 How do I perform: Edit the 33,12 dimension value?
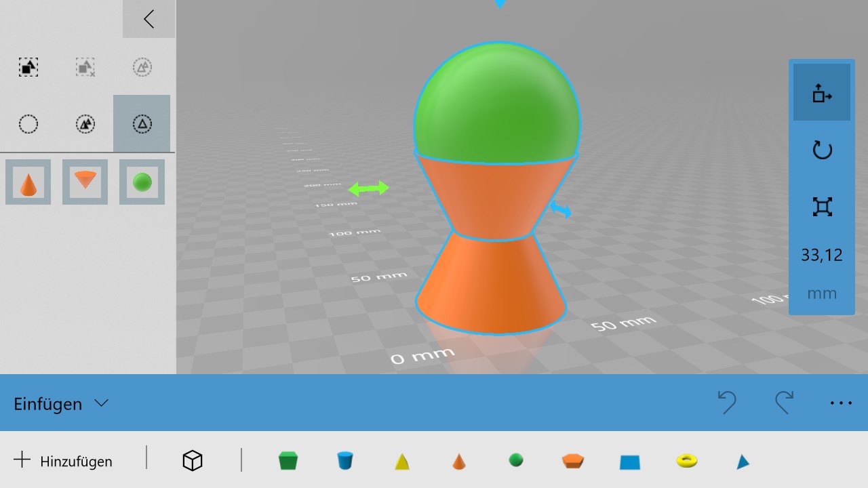point(822,255)
